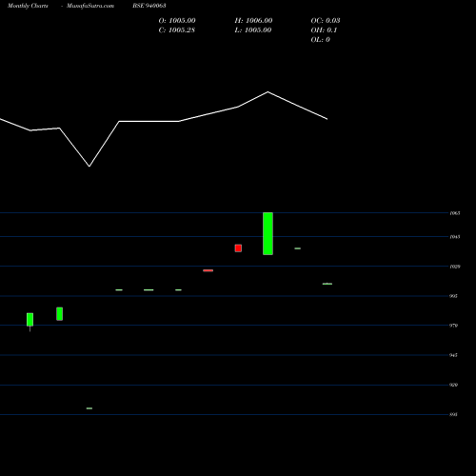Click the OC: 0.03 reading

point(326,21)
